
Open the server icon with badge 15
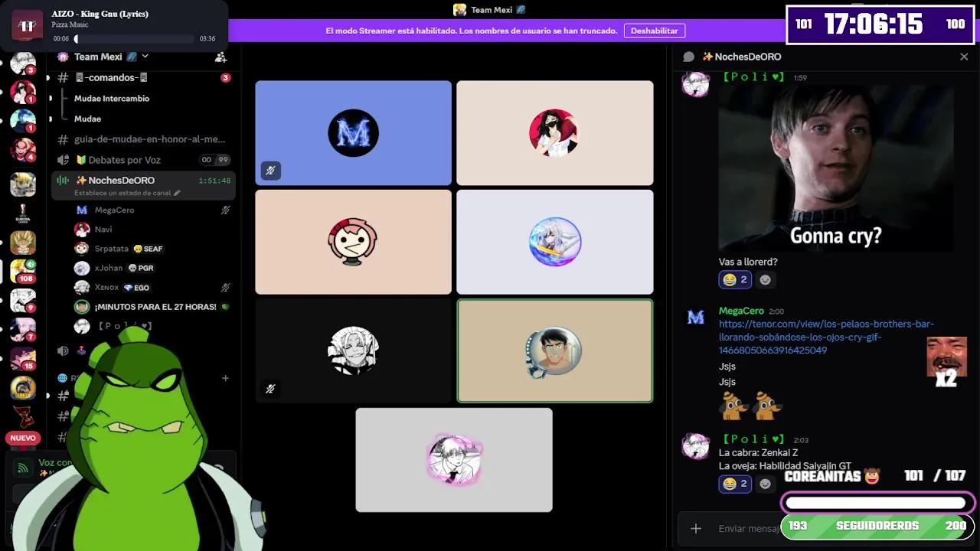[23, 359]
